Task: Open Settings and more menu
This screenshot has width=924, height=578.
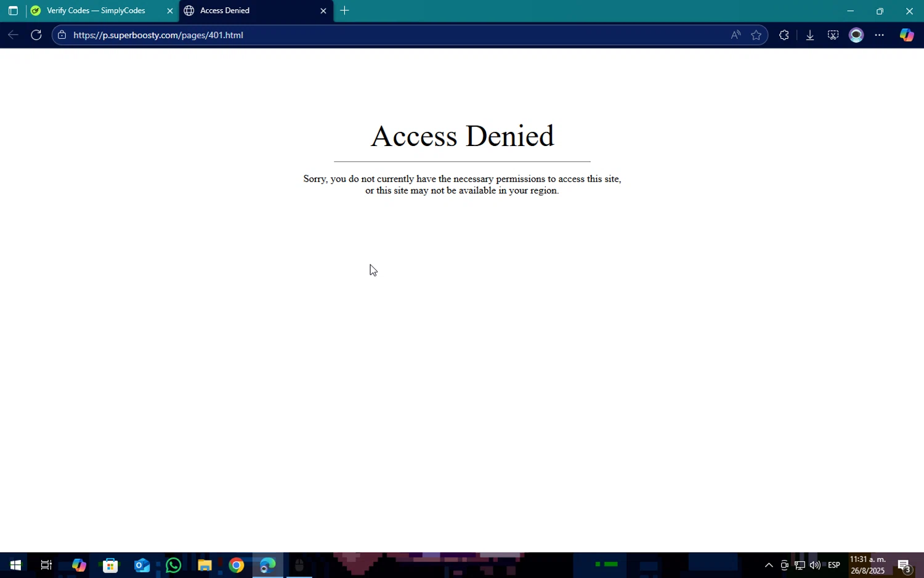Action: [x=880, y=35]
